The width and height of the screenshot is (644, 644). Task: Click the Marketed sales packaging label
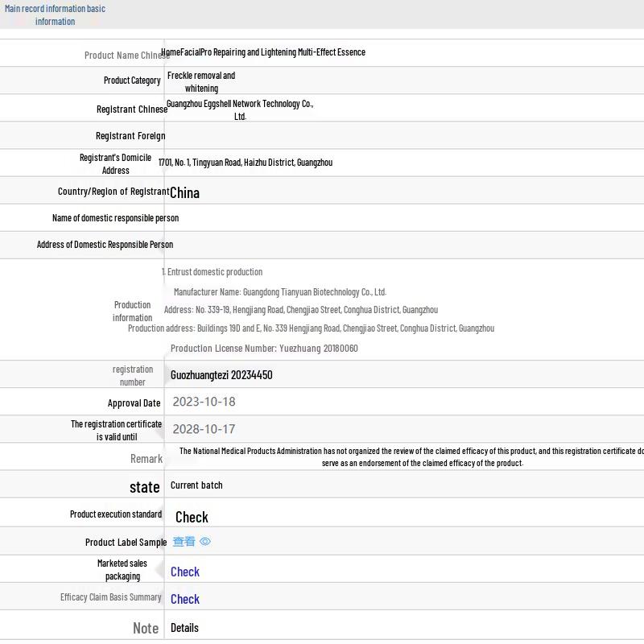122,570
